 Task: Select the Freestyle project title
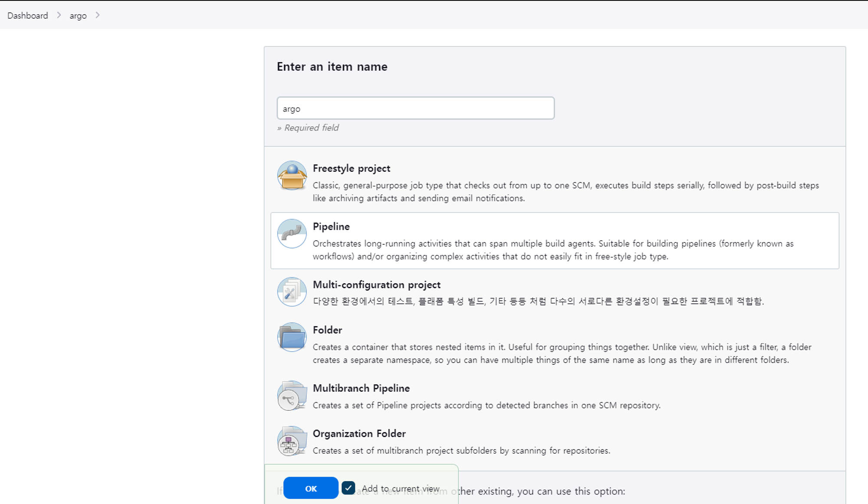tap(351, 168)
